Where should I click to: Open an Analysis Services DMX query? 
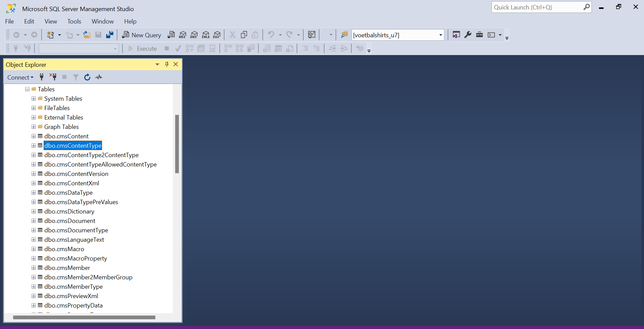click(194, 35)
